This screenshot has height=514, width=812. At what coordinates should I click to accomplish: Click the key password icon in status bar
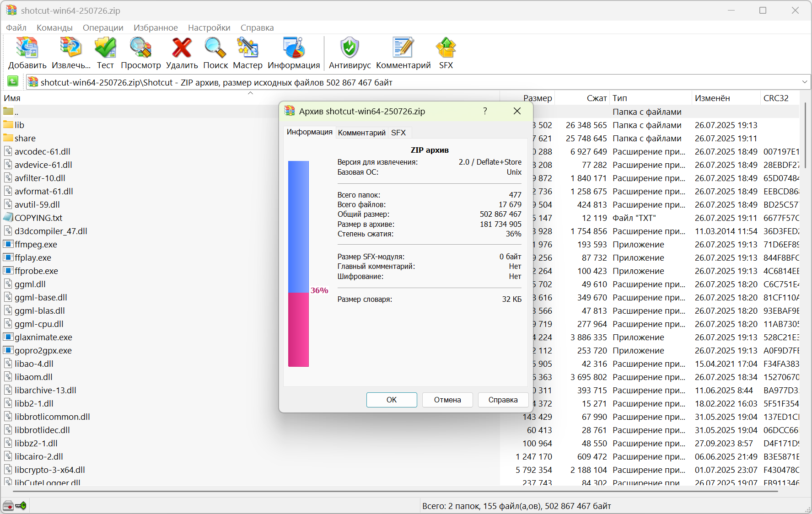click(21, 506)
